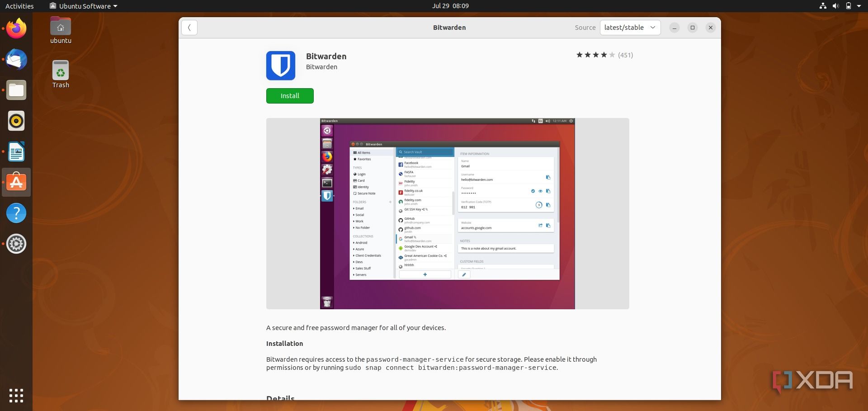
Task: Open Help from the dock
Action: tap(16, 213)
